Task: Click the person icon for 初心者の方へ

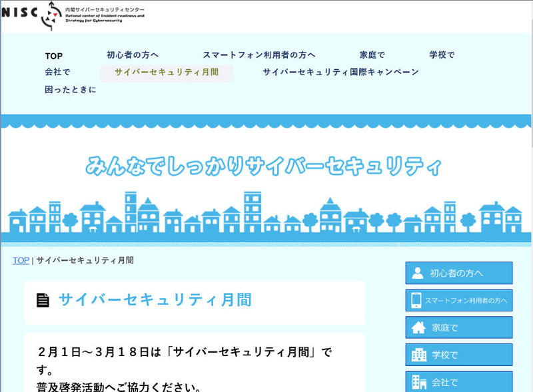Action: [418, 273]
